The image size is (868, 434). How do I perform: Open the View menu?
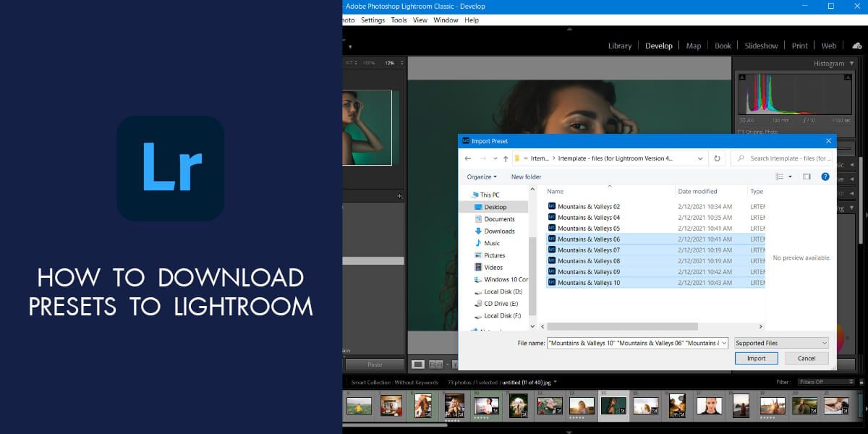point(420,20)
